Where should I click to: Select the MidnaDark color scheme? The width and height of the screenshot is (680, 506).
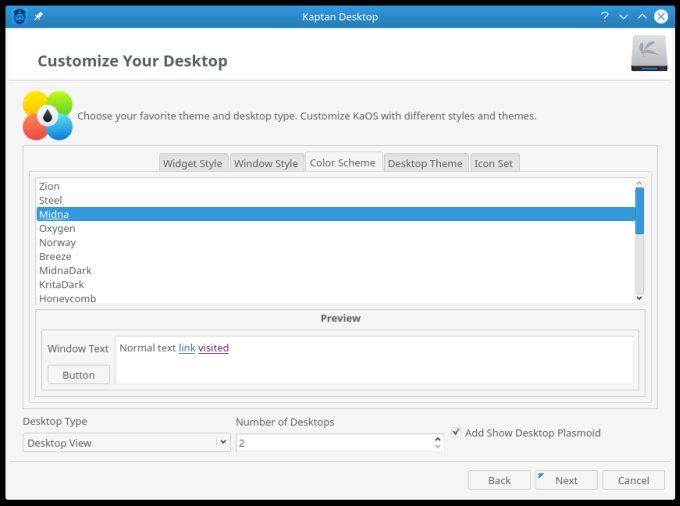click(64, 271)
